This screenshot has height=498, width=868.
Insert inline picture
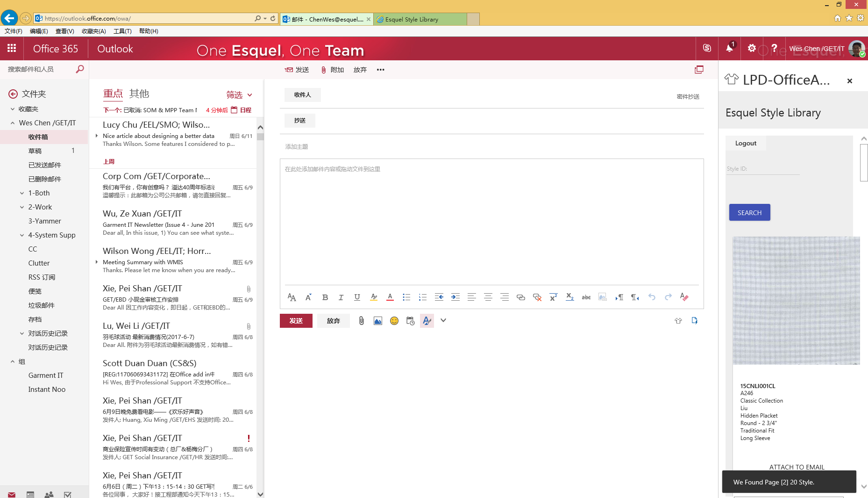coord(378,321)
